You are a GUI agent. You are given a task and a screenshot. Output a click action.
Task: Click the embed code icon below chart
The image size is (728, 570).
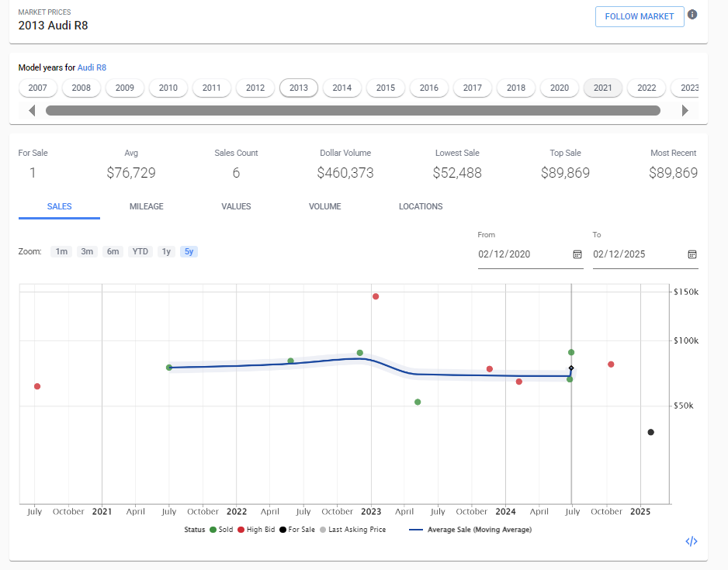click(692, 541)
